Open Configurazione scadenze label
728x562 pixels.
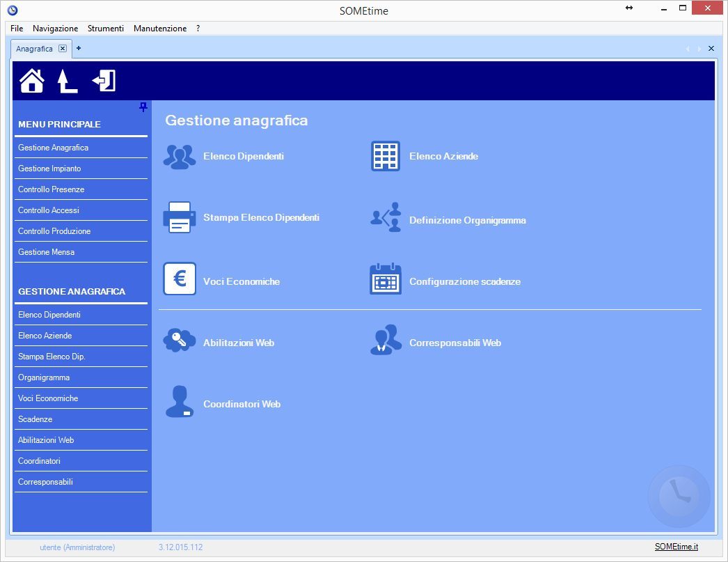coord(465,282)
